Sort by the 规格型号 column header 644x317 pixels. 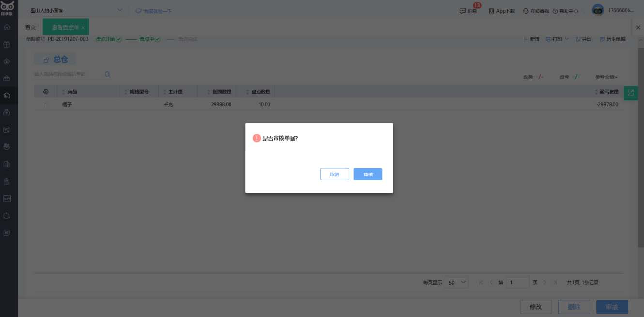click(x=136, y=92)
